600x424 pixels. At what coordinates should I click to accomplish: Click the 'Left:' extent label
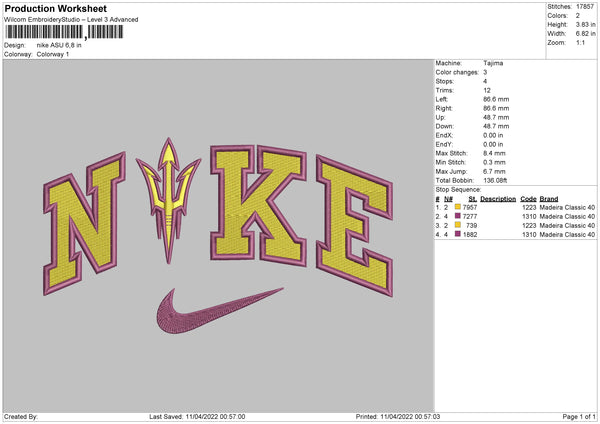click(442, 99)
